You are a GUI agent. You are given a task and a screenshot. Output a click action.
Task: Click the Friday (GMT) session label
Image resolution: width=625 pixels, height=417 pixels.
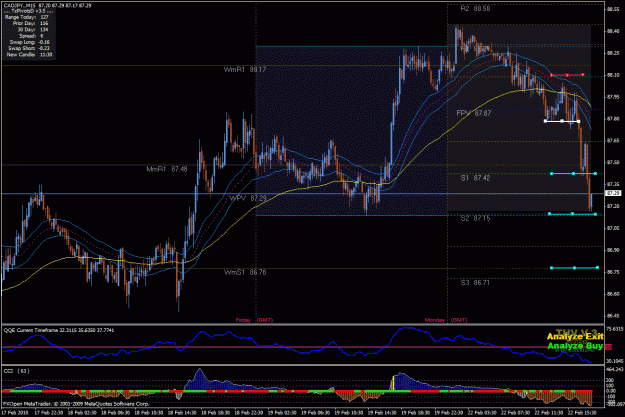pyautogui.click(x=254, y=320)
